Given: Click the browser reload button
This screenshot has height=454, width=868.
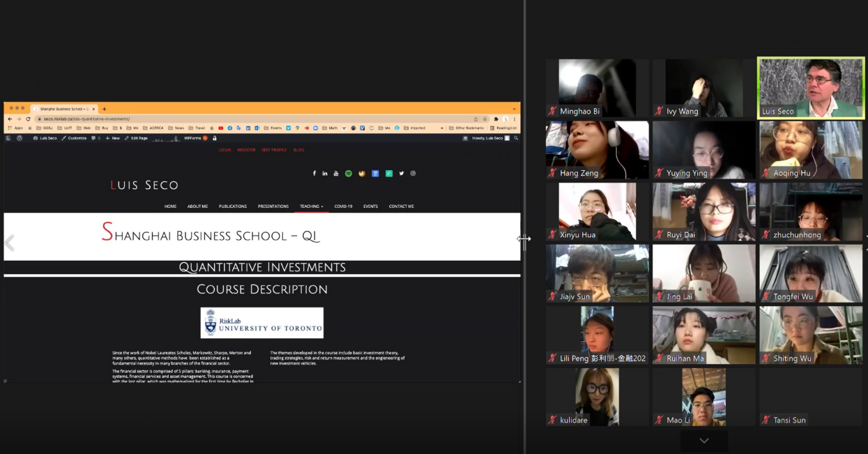Looking at the screenshot, I should (x=28, y=119).
